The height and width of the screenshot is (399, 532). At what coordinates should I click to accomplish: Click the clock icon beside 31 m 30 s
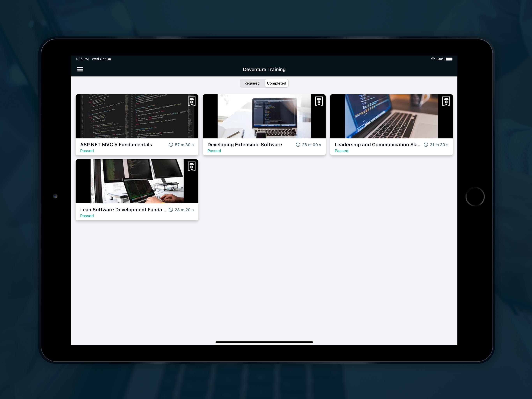tap(426, 145)
